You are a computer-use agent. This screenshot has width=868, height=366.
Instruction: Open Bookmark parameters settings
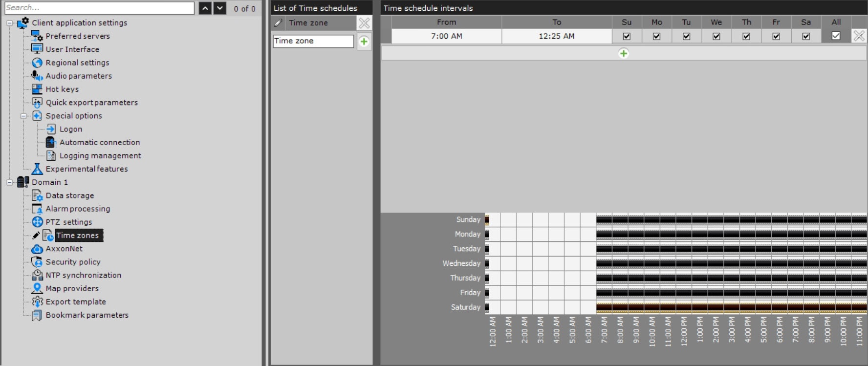(x=87, y=315)
